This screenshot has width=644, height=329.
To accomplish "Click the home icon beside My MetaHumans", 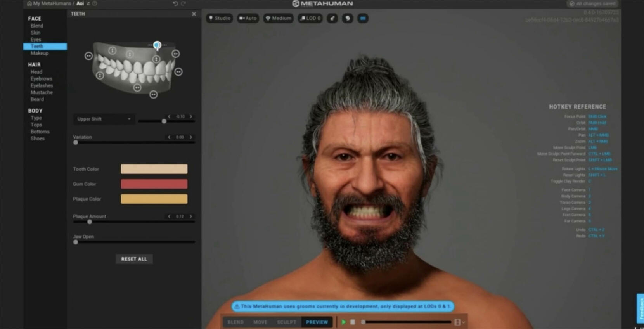I will [29, 3].
